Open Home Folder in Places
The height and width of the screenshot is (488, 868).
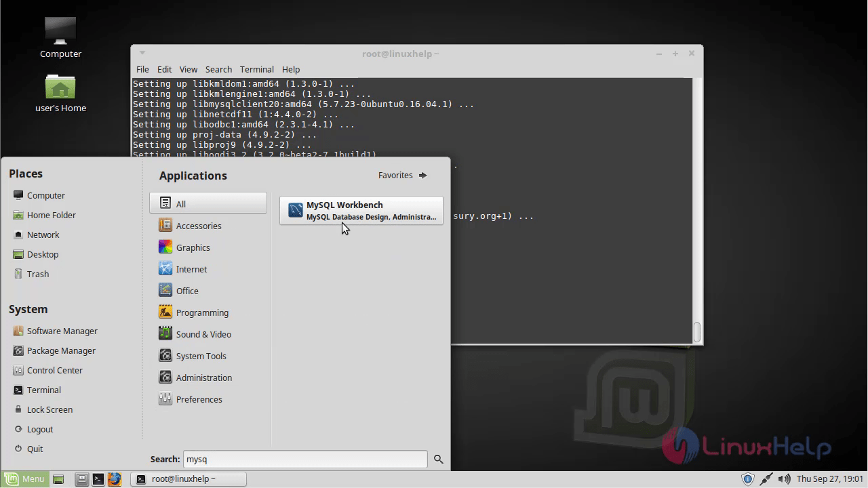44,215
